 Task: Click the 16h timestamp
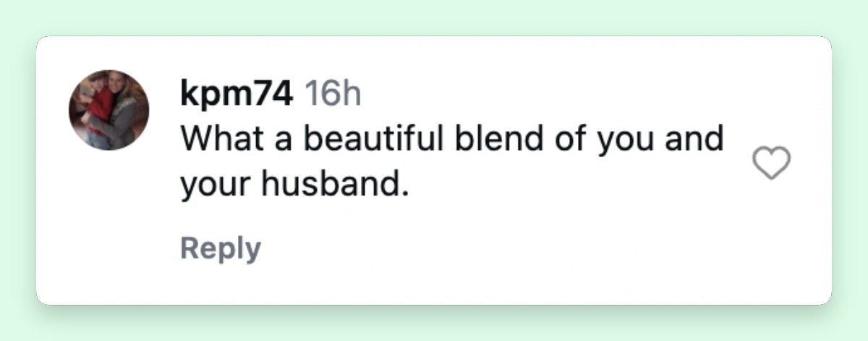pyautogui.click(x=333, y=94)
